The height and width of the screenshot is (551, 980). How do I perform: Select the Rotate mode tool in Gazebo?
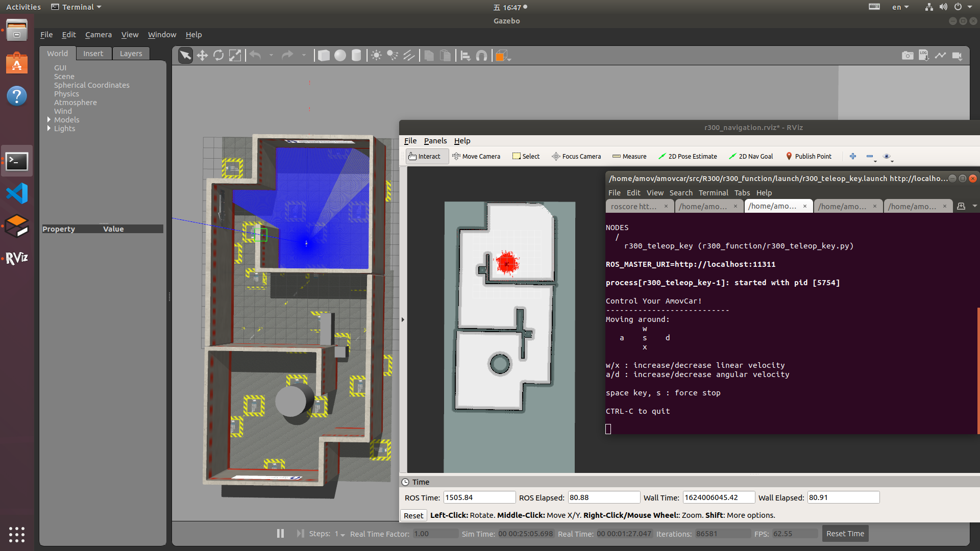pyautogui.click(x=218, y=55)
